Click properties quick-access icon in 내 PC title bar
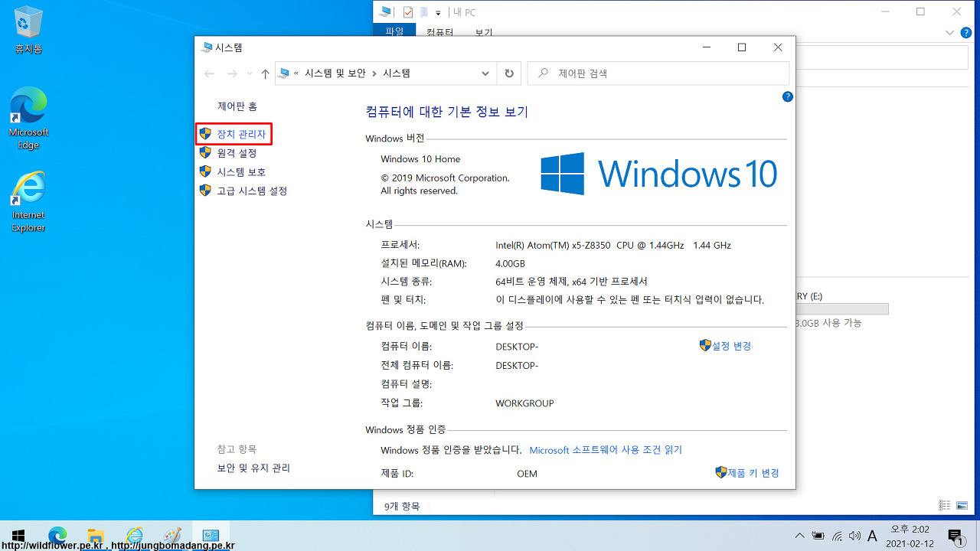This screenshot has width=980, height=551. coord(407,12)
